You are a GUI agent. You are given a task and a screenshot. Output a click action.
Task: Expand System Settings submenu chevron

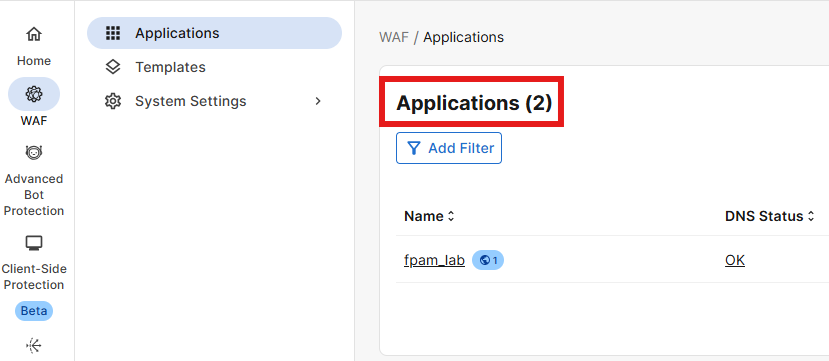[x=318, y=101]
